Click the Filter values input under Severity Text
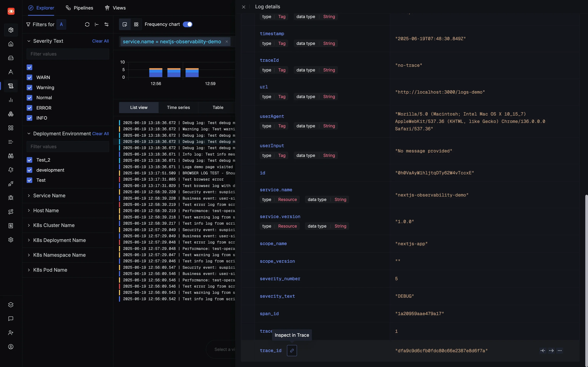This screenshot has height=367, width=588. pyautogui.click(x=67, y=54)
